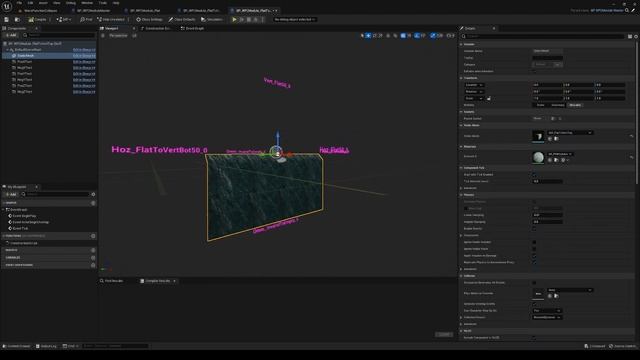
Task: Toggle Enable Gravity checkbox
Action: click(534, 229)
